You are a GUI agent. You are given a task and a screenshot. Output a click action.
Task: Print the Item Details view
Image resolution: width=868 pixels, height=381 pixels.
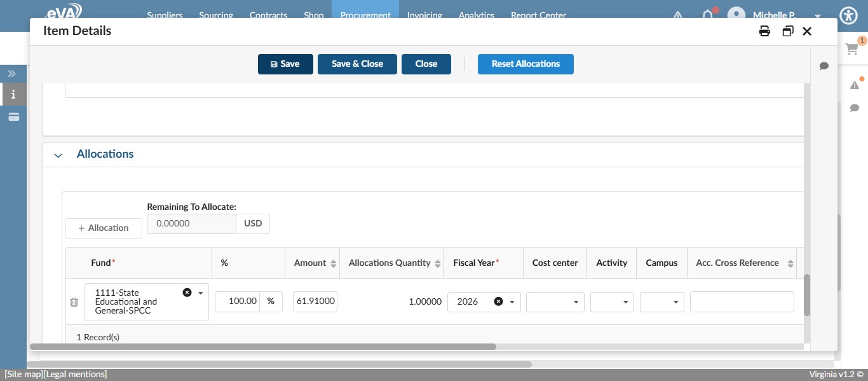[x=764, y=31]
